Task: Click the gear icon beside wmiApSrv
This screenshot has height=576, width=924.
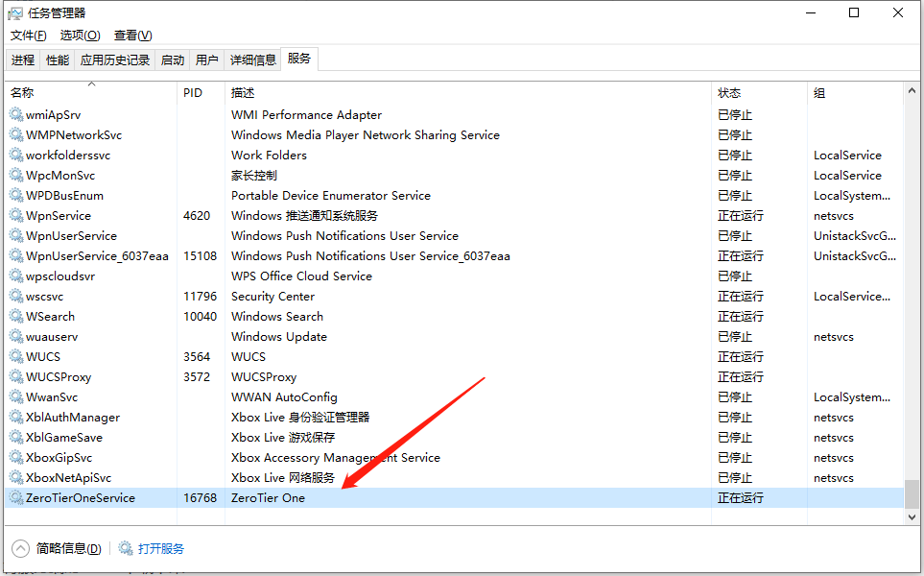Action: (x=16, y=115)
